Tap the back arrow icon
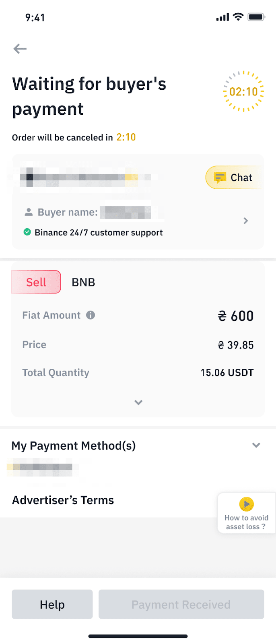The image size is (276, 644). point(20,49)
